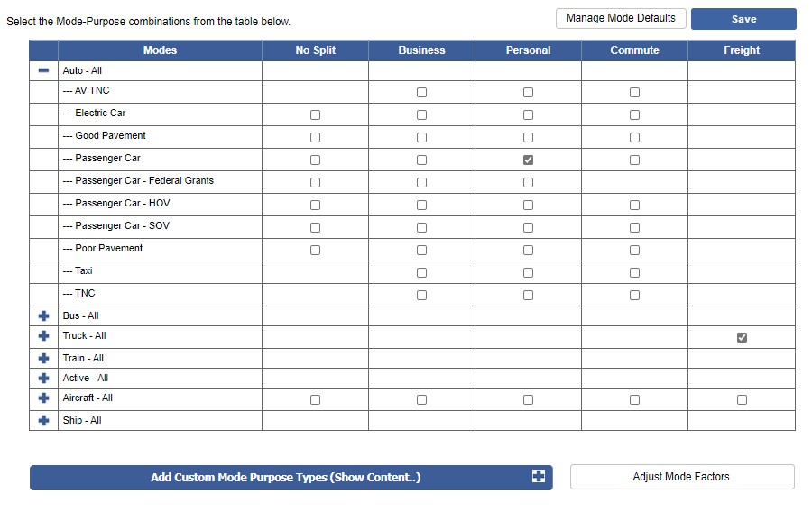Expand the Truck - All row

pyautogui.click(x=43, y=336)
